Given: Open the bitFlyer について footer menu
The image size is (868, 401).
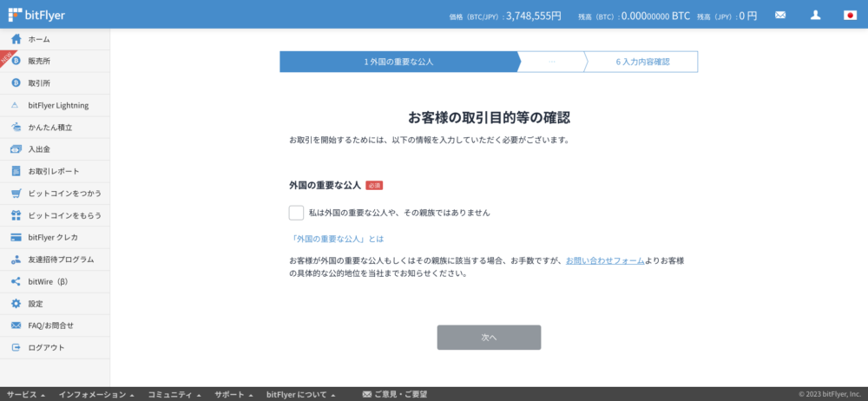Looking at the screenshot, I should [300, 394].
